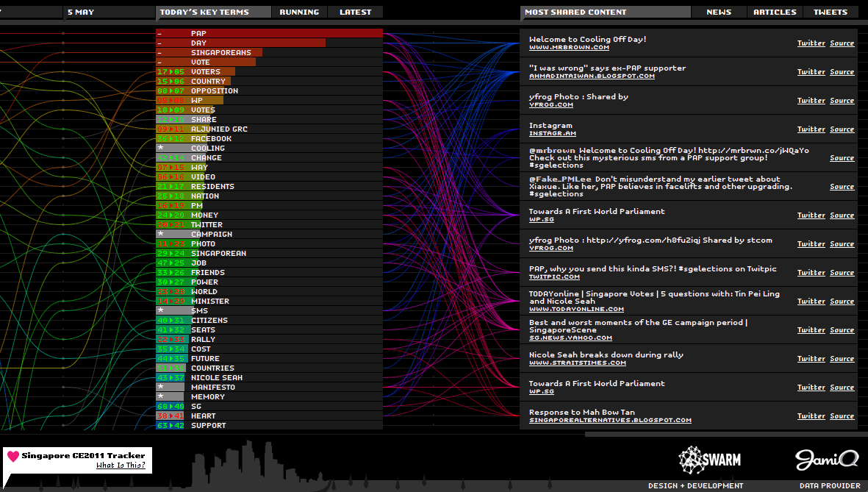868x492 pixels.
Task: Click the star marker beside SMS term
Action: (x=160, y=310)
